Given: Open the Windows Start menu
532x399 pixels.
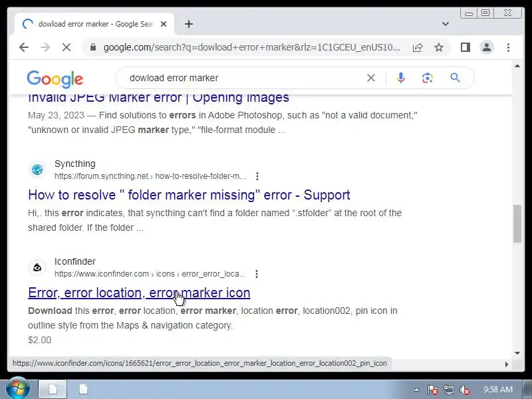Looking at the screenshot, I should tap(18, 389).
